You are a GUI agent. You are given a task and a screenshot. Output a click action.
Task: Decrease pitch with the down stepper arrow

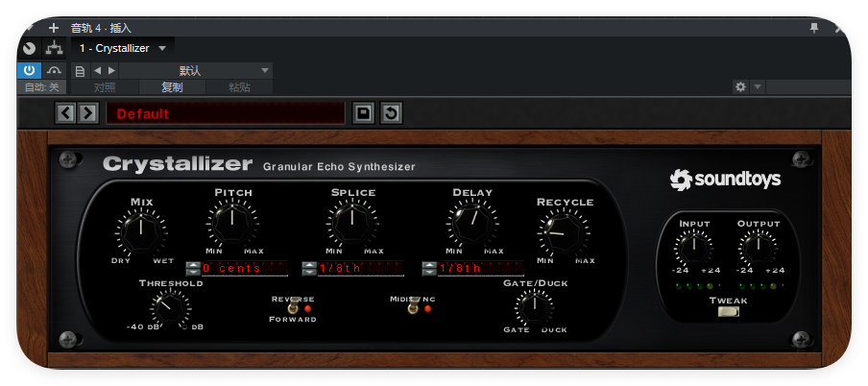pyautogui.click(x=193, y=272)
